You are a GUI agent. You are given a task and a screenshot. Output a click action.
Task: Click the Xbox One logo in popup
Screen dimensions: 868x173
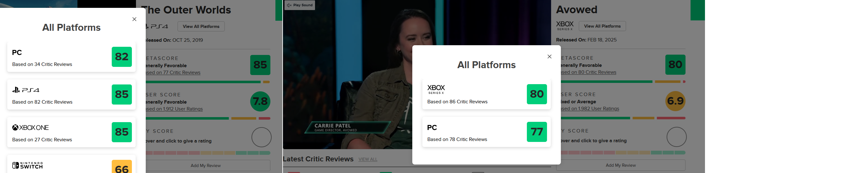tap(30, 128)
